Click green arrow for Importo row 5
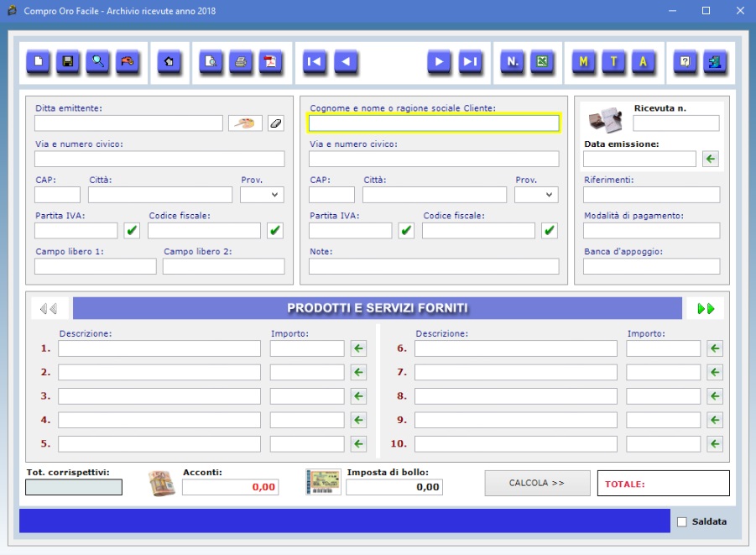The width and height of the screenshot is (756, 555). click(358, 444)
